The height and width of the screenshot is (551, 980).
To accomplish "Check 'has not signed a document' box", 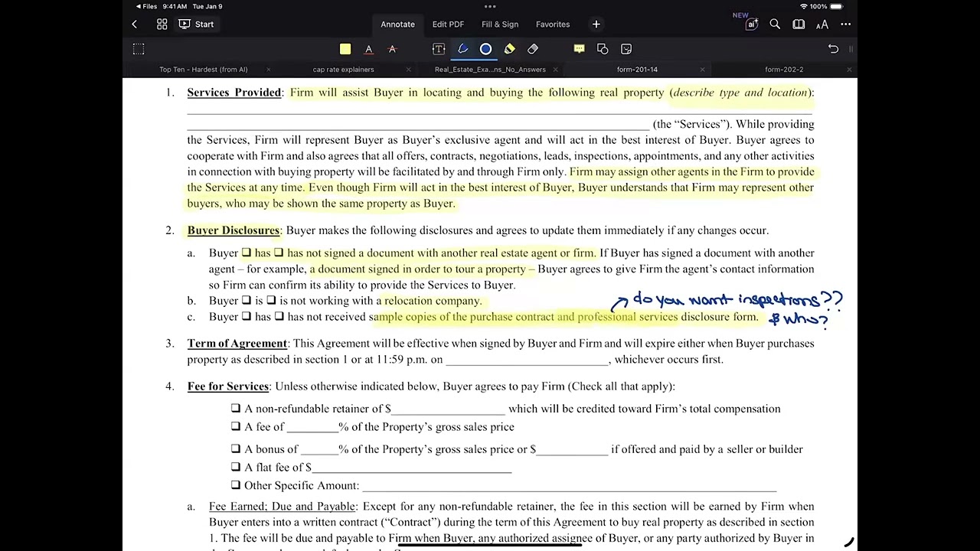I will 279,253.
